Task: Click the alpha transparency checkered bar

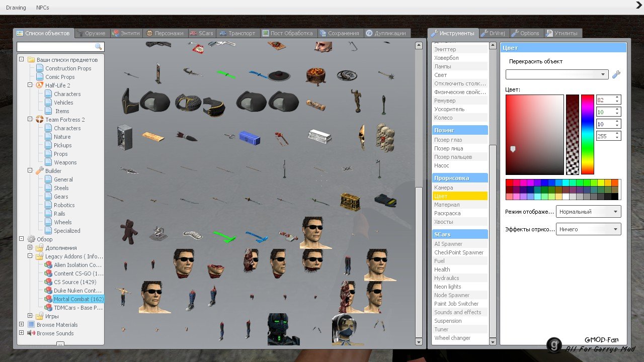Action: click(x=573, y=134)
